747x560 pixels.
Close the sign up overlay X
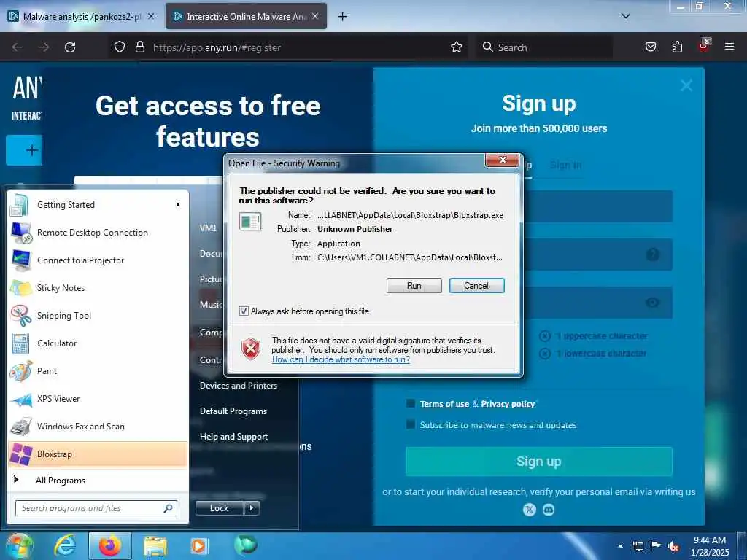686,86
